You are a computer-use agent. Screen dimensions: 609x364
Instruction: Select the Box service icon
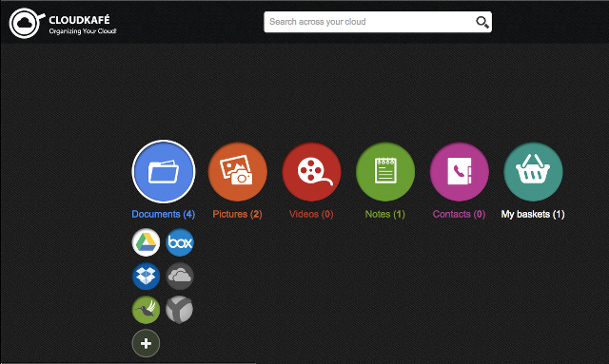[180, 242]
